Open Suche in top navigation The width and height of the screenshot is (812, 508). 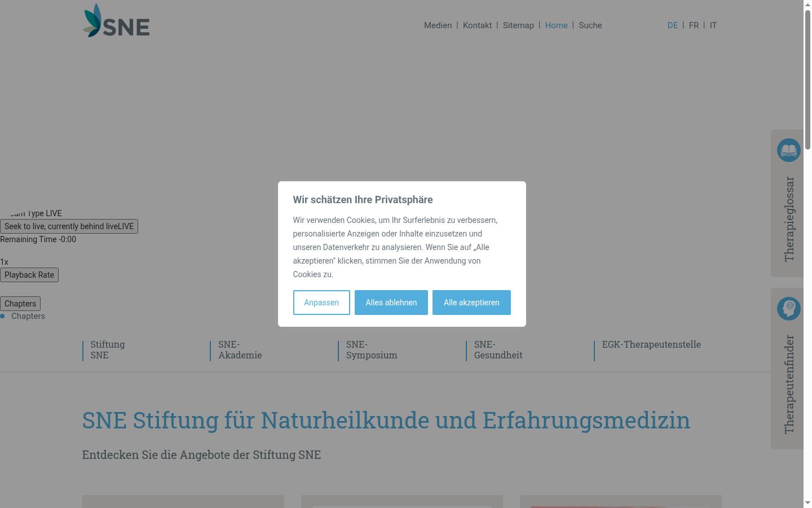[590, 25]
